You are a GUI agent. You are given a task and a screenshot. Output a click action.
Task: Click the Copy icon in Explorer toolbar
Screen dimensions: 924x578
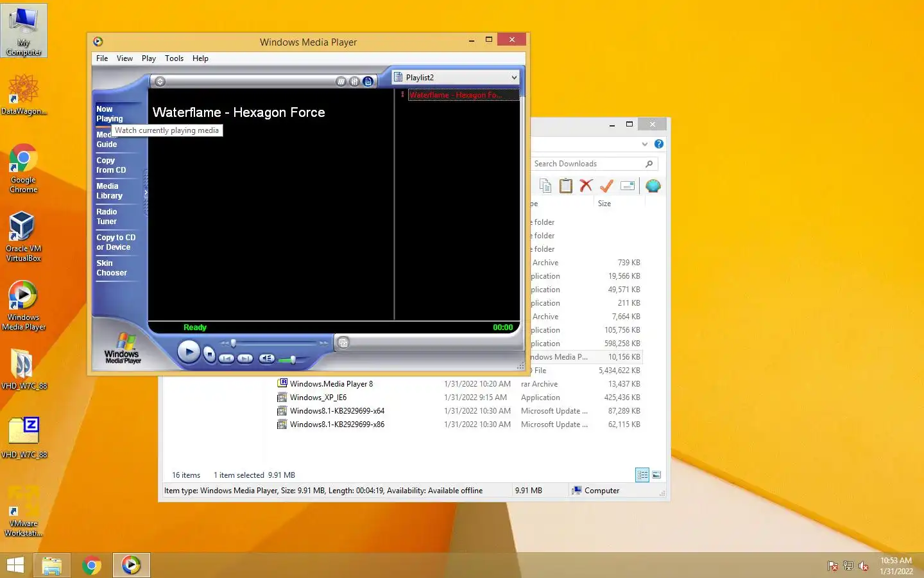545,186
